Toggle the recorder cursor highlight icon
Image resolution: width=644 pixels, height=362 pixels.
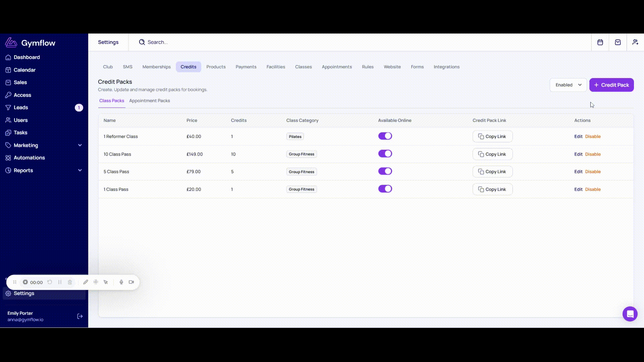tap(106, 282)
